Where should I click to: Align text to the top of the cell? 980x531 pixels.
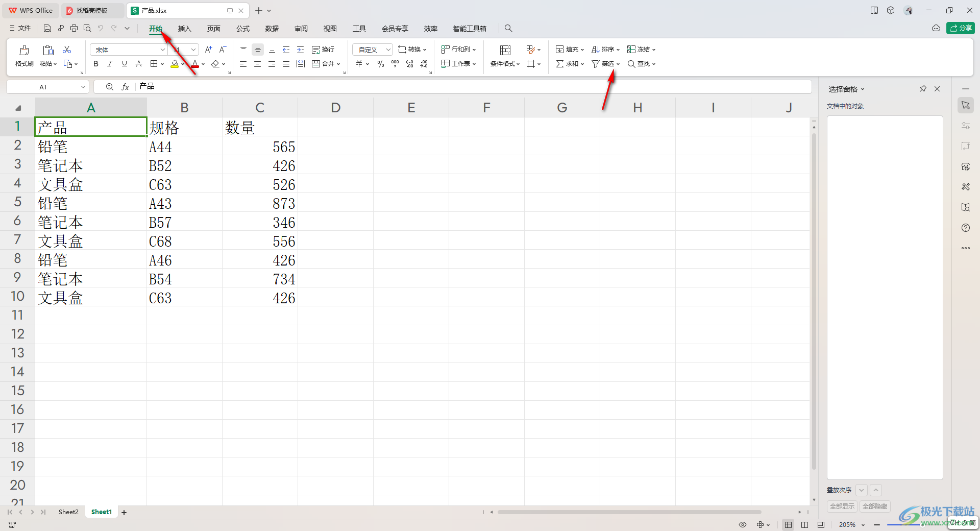click(x=243, y=50)
